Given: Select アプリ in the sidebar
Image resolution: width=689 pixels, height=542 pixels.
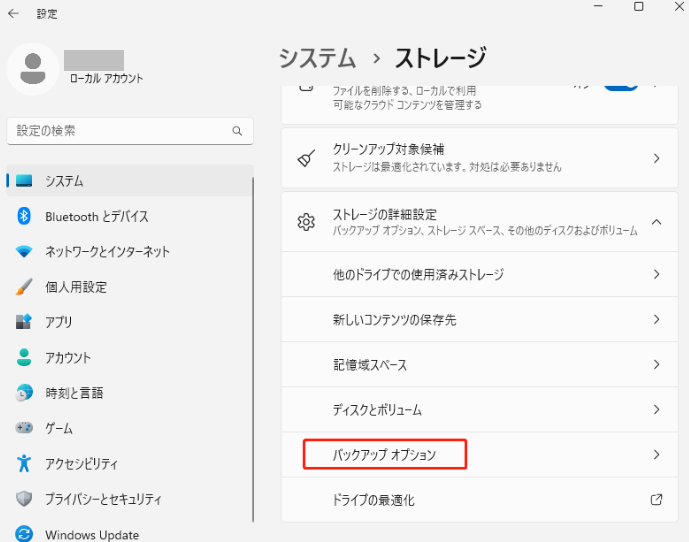Looking at the screenshot, I should pyautogui.click(x=58, y=322).
